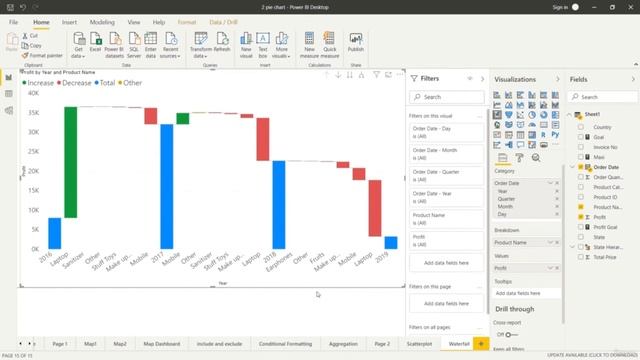640x360 pixels.
Task: Select the donut chart visual icon
Action: (x=544, y=115)
